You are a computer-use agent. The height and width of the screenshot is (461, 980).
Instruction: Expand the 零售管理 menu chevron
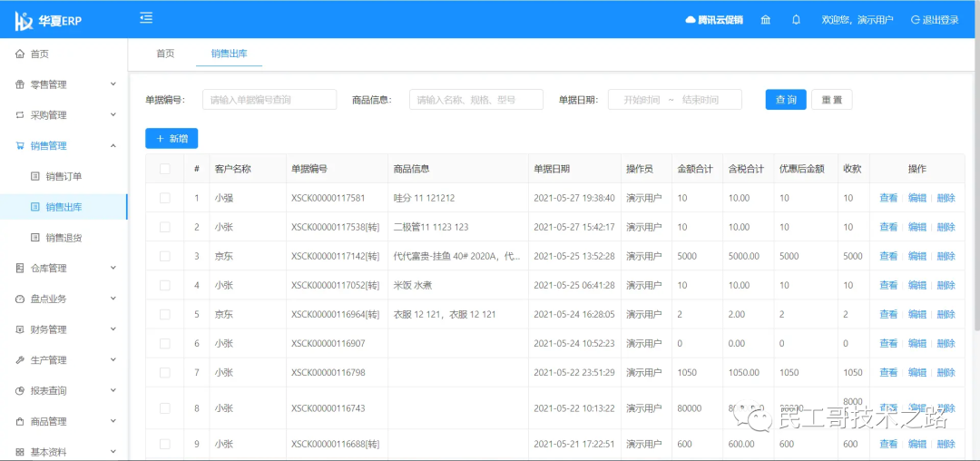tap(113, 84)
